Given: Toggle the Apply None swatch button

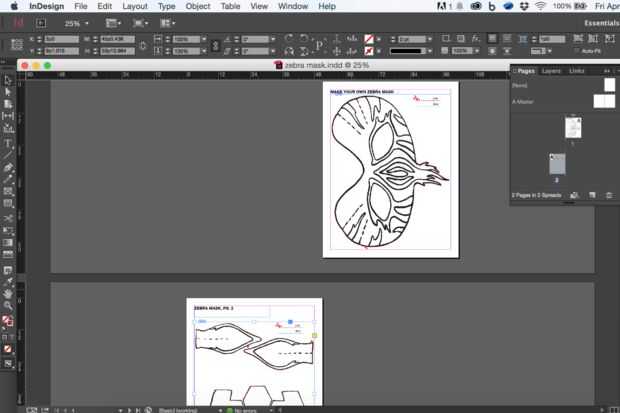Looking at the screenshot, I should [x=8, y=349].
